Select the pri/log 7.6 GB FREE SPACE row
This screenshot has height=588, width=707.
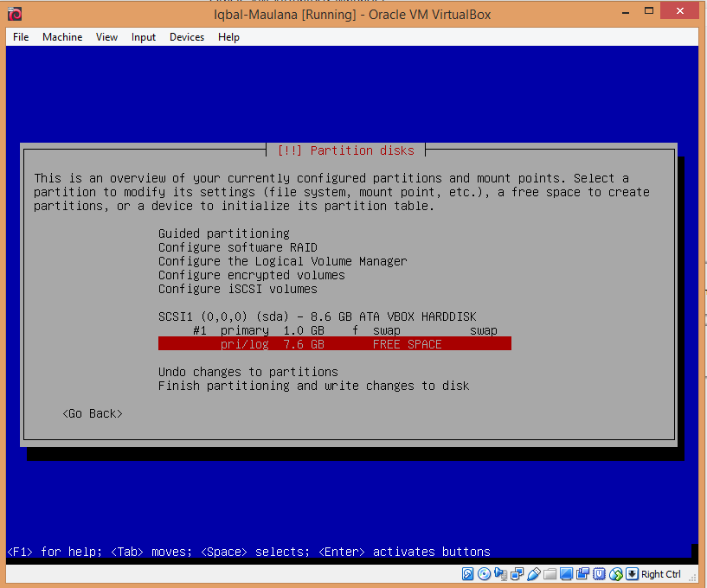[x=335, y=344]
